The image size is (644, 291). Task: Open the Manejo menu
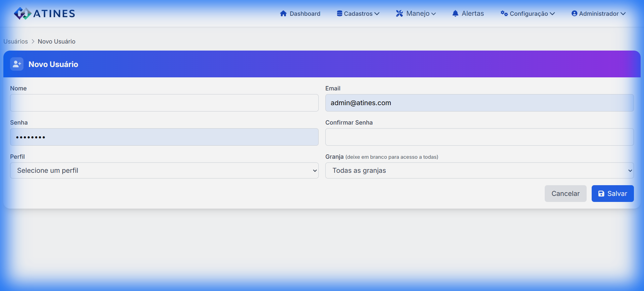pyautogui.click(x=418, y=13)
